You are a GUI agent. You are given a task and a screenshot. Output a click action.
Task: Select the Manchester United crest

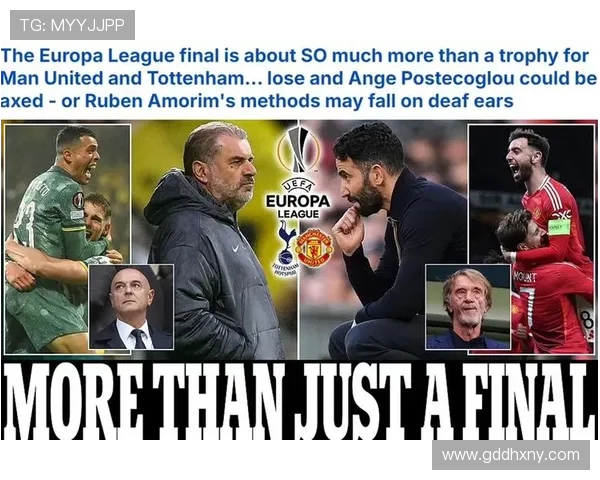pyautogui.click(x=315, y=248)
